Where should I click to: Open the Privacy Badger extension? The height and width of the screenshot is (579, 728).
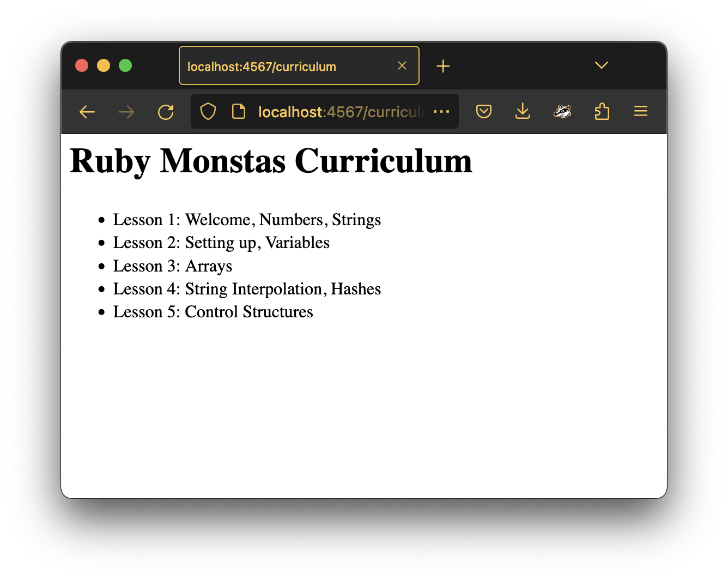pyautogui.click(x=563, y=111)
